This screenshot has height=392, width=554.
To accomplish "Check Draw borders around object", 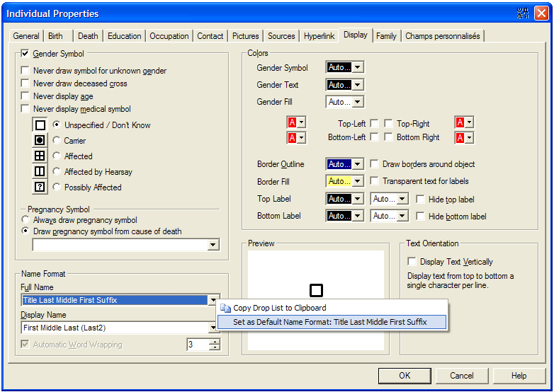I will (375, 164).
